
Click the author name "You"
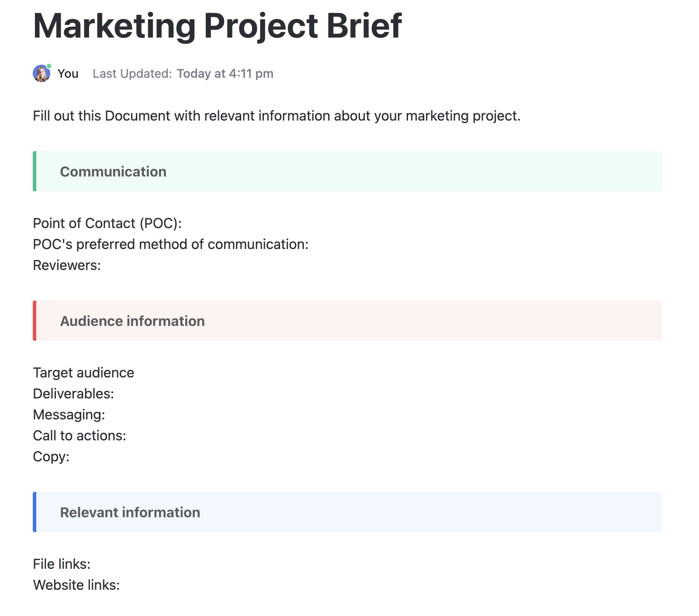(68, 74)
